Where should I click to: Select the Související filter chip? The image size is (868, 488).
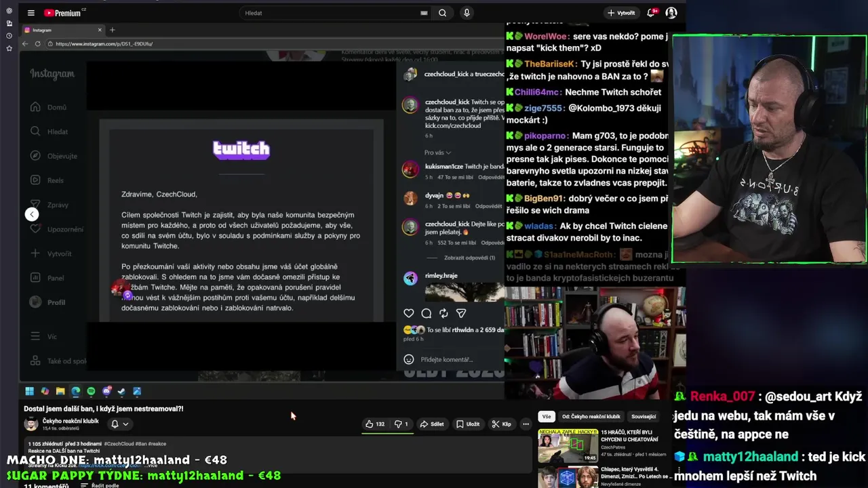pyautogui.click(x=644, y=416)
